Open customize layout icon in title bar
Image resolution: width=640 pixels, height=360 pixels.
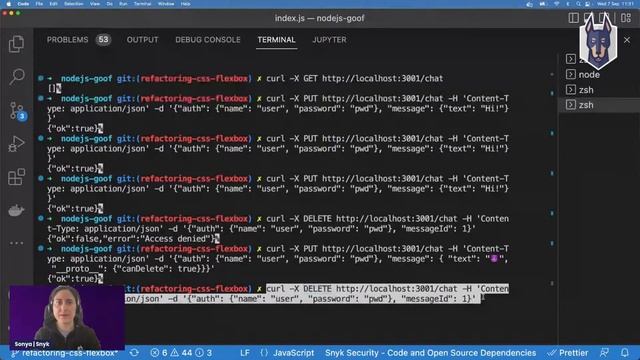626,18
